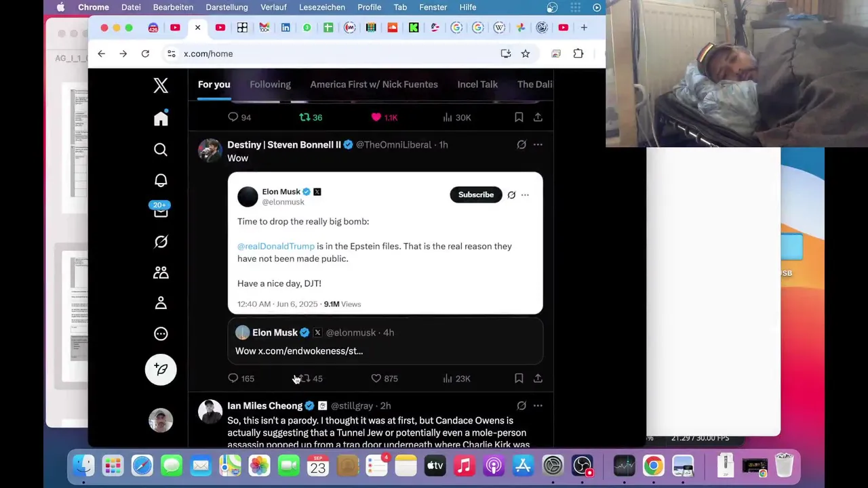Open Grok icon in Elon Musk's embedded tweet
The height and width of the screenshot is (488, 868).
coord(511,195)
